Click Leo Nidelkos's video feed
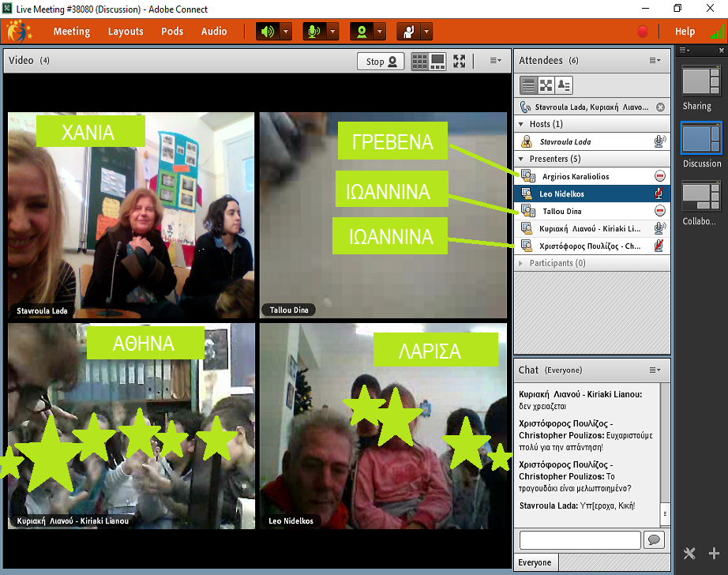The height and width of the screenshot is (575, 728). click(383, 427)
